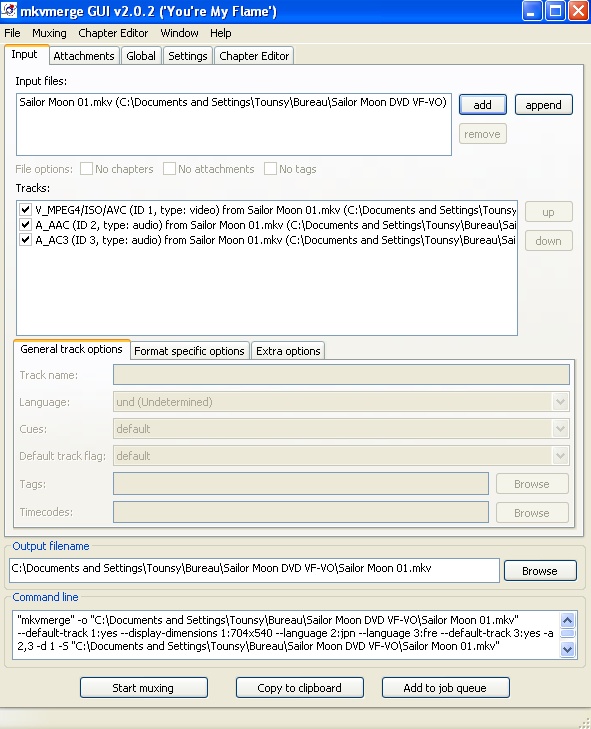The height and width of the screenshot is (729, 591).
Task: Switch to the Attachments tab
Action: pos(84,56)
